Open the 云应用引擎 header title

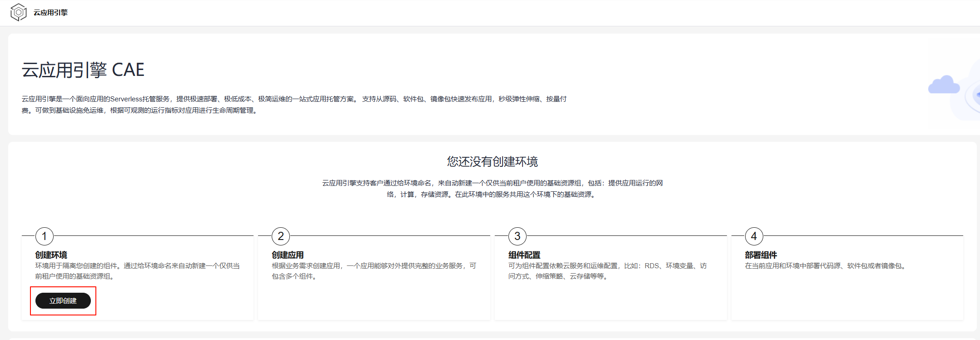point(50,13)
